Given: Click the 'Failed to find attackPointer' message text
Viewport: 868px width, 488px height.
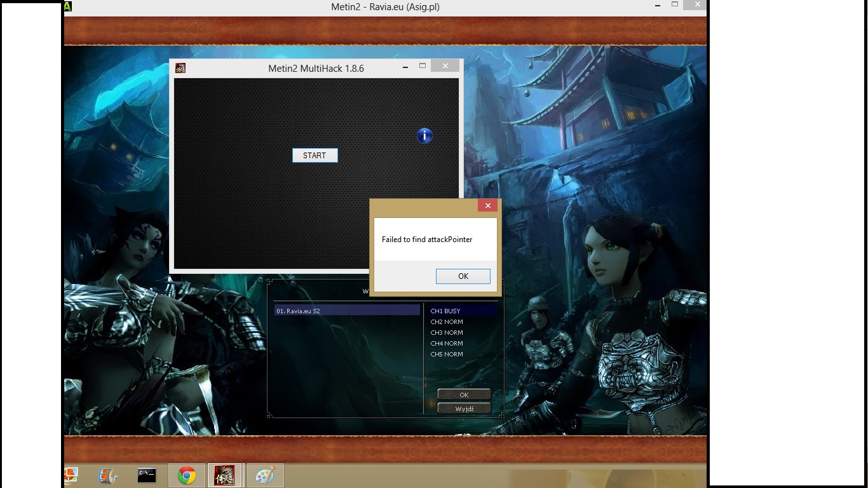Looking at the screenshot, I should click(427, 240).
